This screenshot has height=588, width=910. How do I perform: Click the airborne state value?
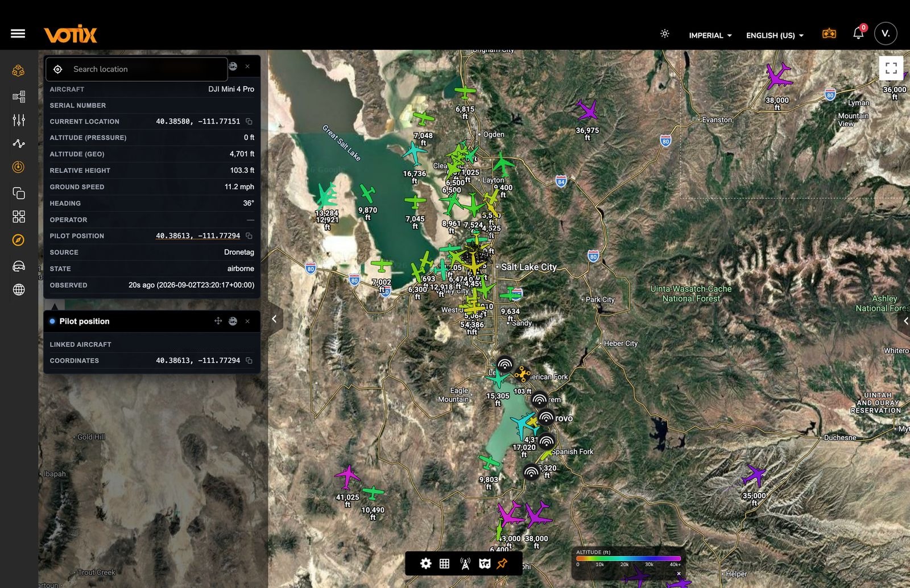point(241,268)
